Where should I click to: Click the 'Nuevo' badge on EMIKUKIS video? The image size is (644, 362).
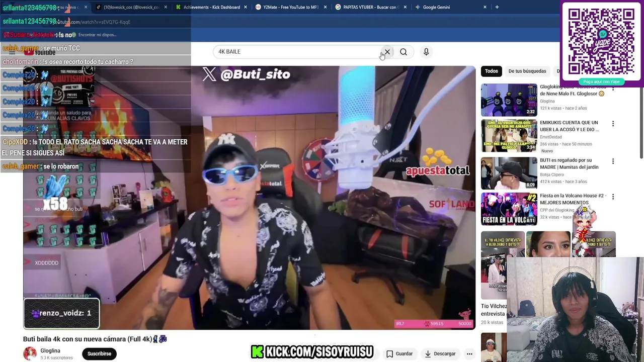[x=547, y=151]
